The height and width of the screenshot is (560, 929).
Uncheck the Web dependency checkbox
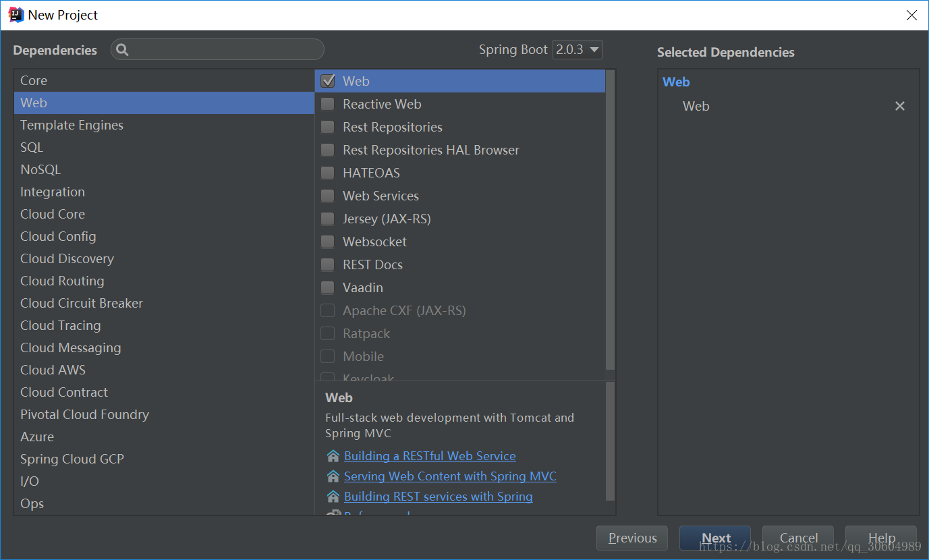pyautogui.click(x=327, y=81)
